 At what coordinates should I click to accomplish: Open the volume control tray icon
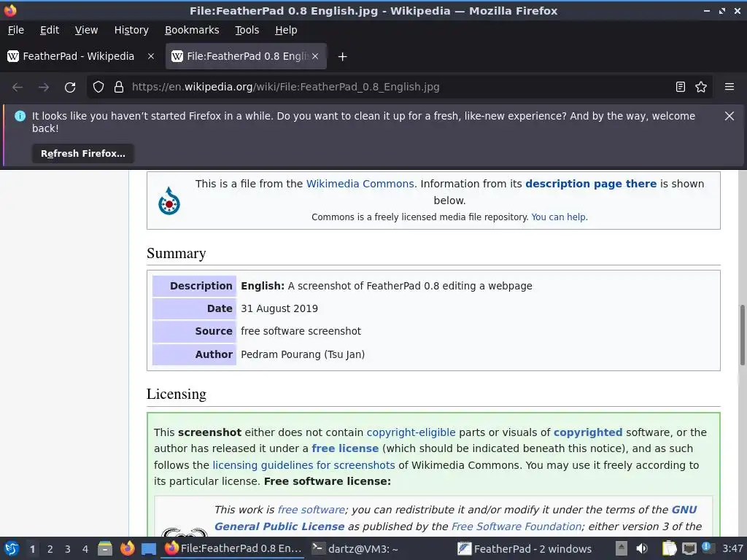pyautogui.click(x=642, y=548)
